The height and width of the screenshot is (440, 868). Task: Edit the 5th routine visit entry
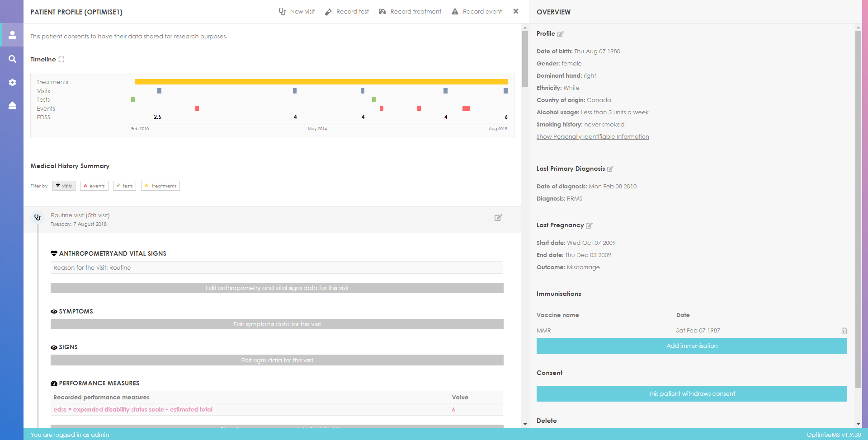click(x=498, y=218)
